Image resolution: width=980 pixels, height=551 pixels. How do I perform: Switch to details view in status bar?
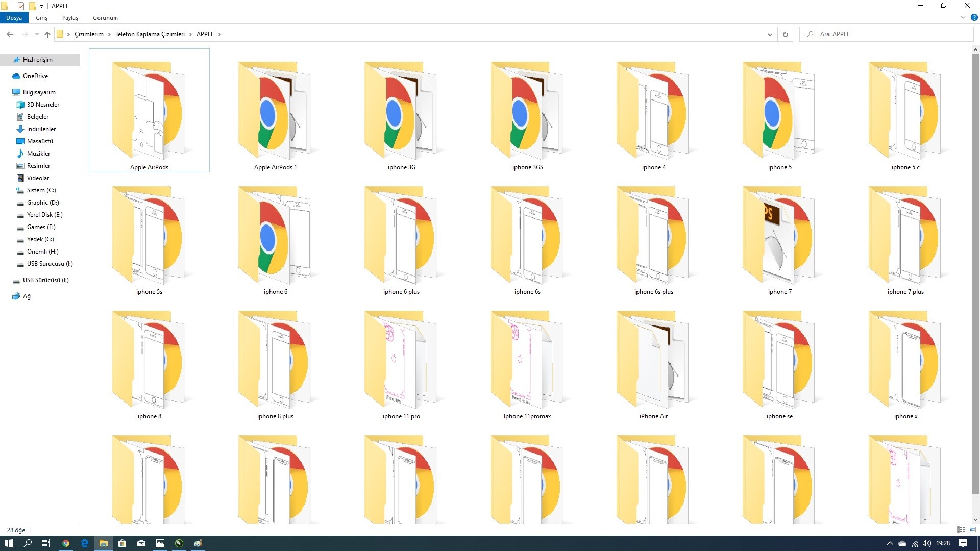tap(961, 530)
